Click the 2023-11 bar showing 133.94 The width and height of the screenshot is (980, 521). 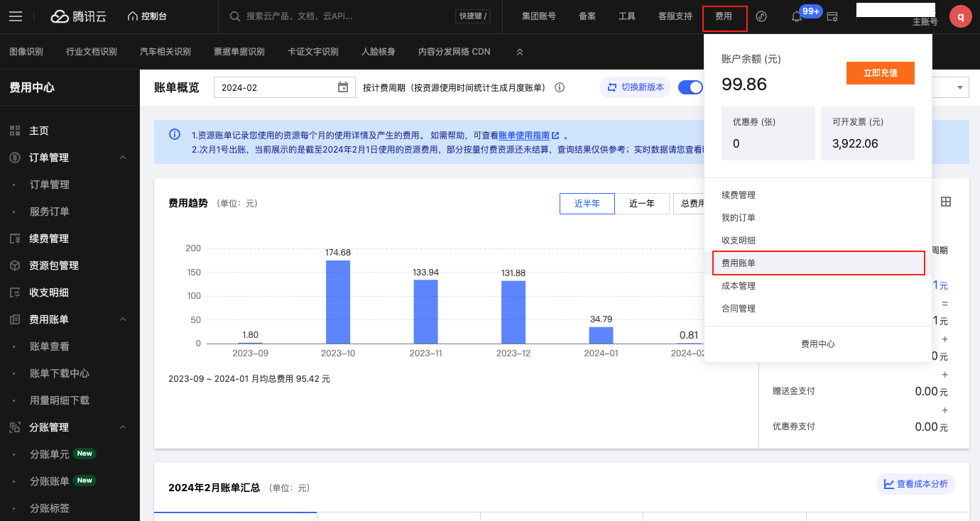click(x=425, y=312)
